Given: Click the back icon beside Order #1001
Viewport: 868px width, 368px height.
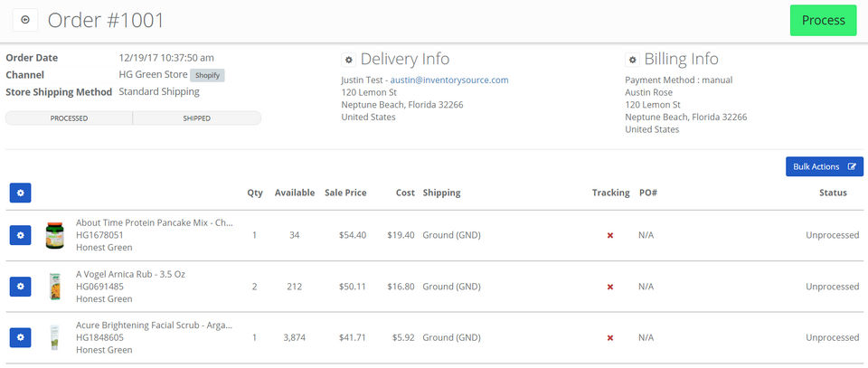Looking at the screenshot, I should point(25,20).
